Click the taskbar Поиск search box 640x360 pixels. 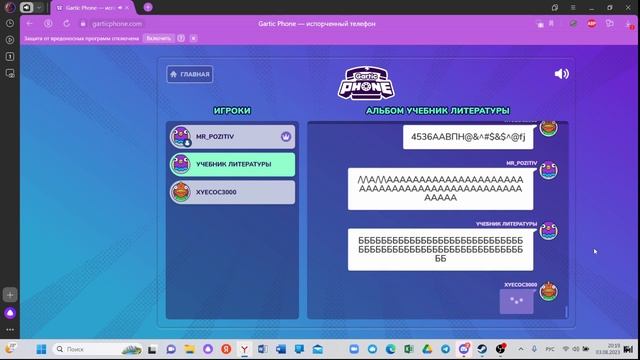click(x=98, y=349)
